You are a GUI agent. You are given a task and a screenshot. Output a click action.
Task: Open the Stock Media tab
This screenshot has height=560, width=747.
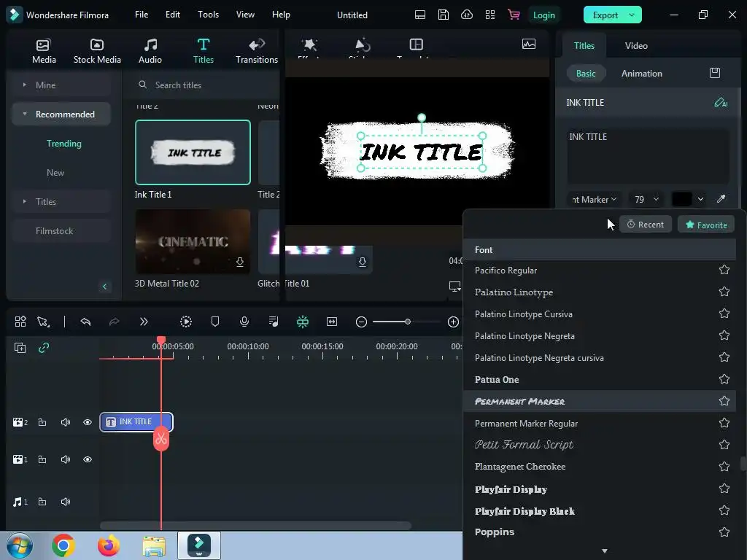coord(97,51)
